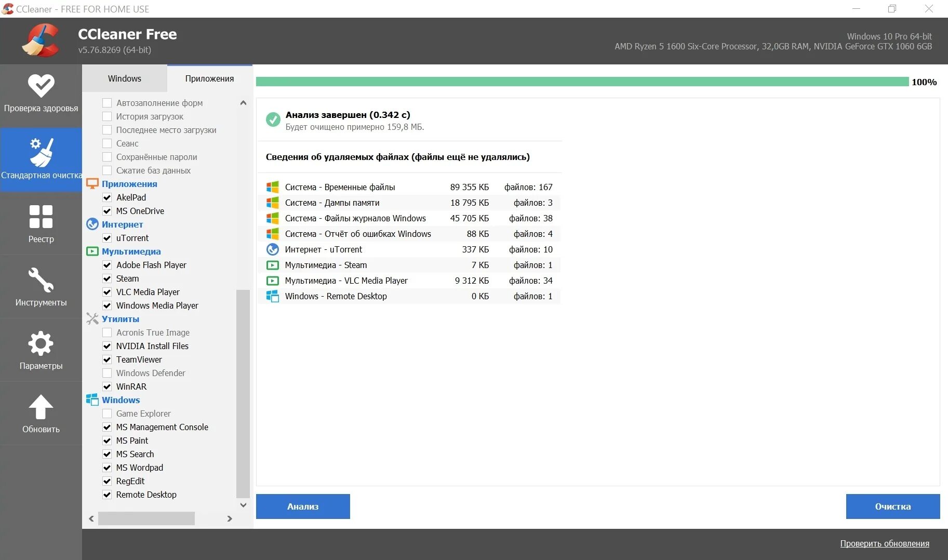Click the 'файлов: 38' count
This screenshot has height=560, width=948.
click(531, 218)
